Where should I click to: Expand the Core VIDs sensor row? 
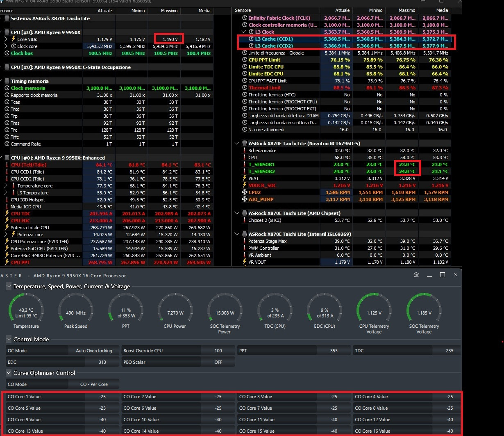click(x=6, y=39)
